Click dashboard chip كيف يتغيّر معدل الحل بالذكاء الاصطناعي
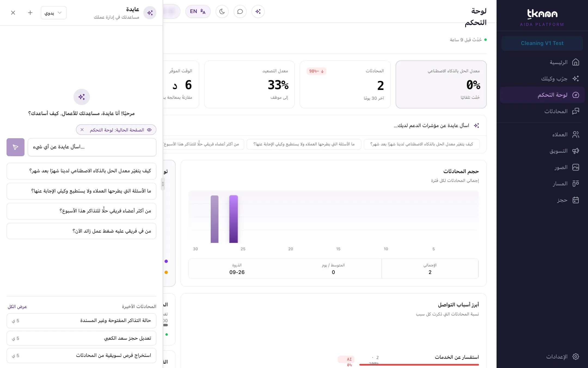 (x=422, y=144)
